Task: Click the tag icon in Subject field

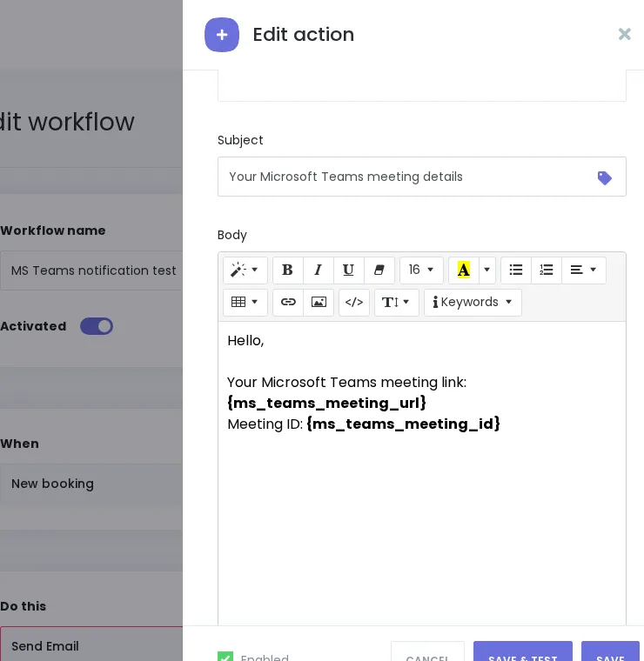Action: point(604,178)
